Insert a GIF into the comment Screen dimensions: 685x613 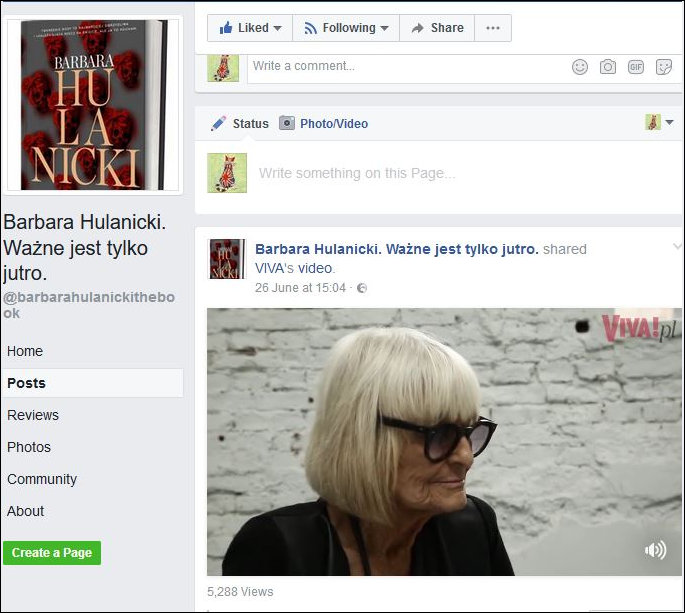(636, 67)
